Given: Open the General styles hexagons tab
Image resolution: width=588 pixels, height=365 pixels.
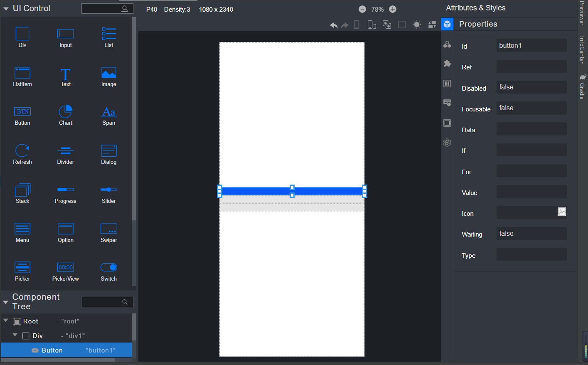Looking at the screenshot, I should 447,44.
